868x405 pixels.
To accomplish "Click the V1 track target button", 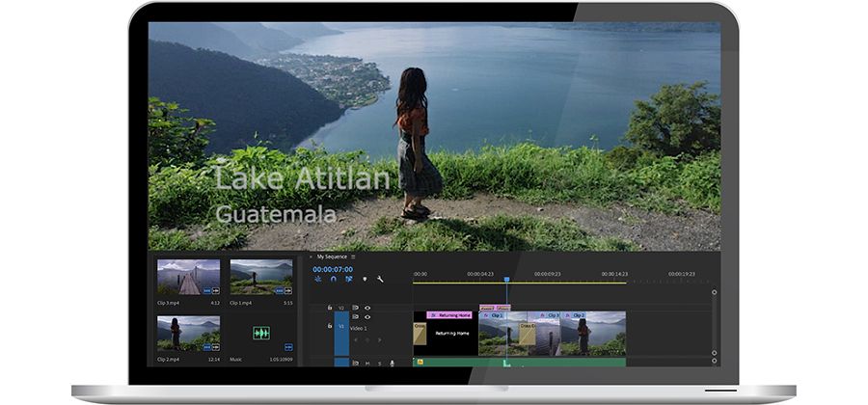I will (x=340, y=326).
